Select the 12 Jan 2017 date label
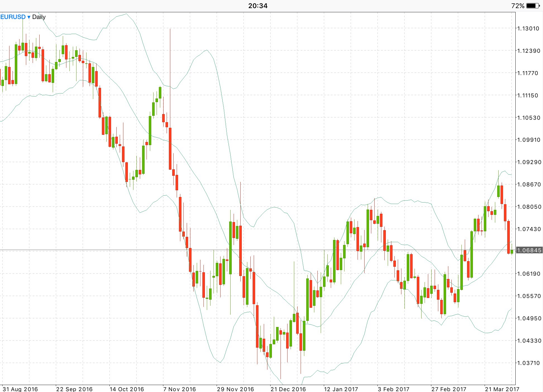Screen dimensions: 543x392 pos(341,389)
